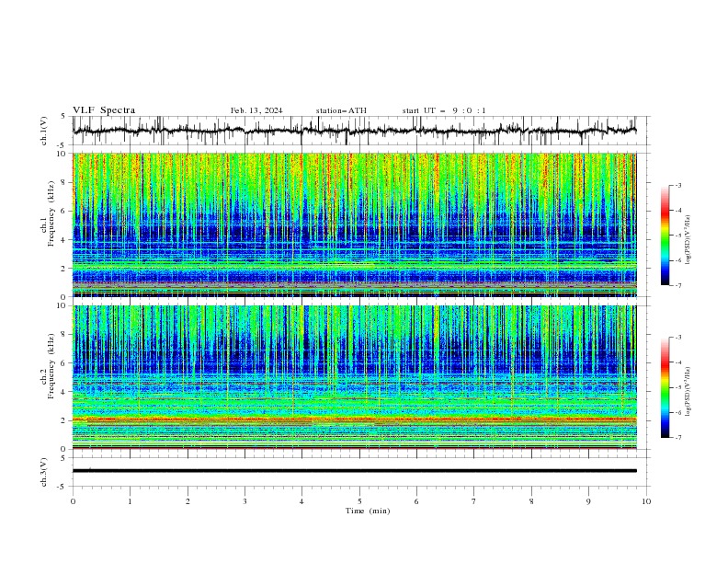Click the "10" frequency tick of ch.1 spectrogram

63,154
